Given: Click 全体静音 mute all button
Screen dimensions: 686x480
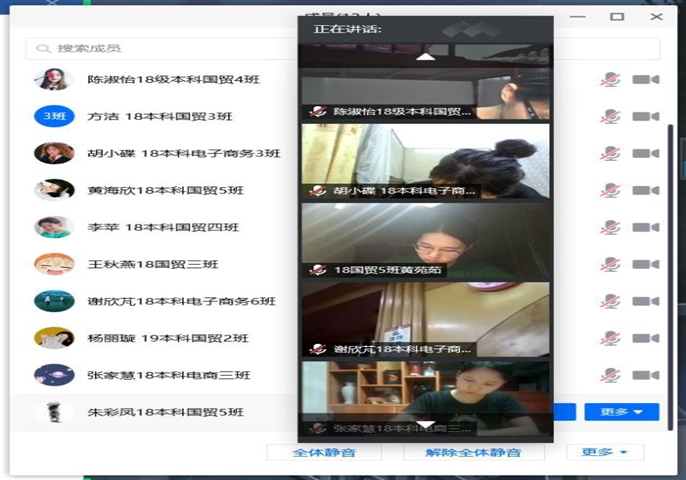Looking at the screenshot, I should pos(324,452).
